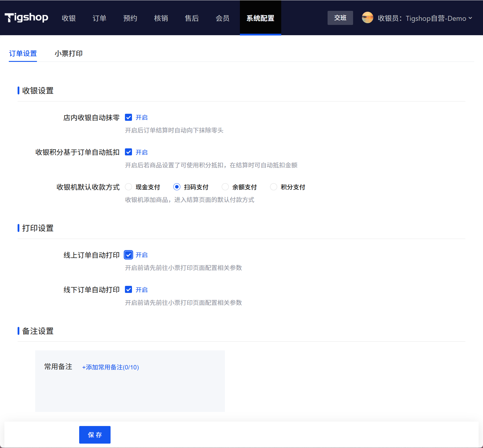Image resolution: width=483 pixels, height=448 pixels.
Task: Switch to the 会员 menu
Action: point(223,18)
